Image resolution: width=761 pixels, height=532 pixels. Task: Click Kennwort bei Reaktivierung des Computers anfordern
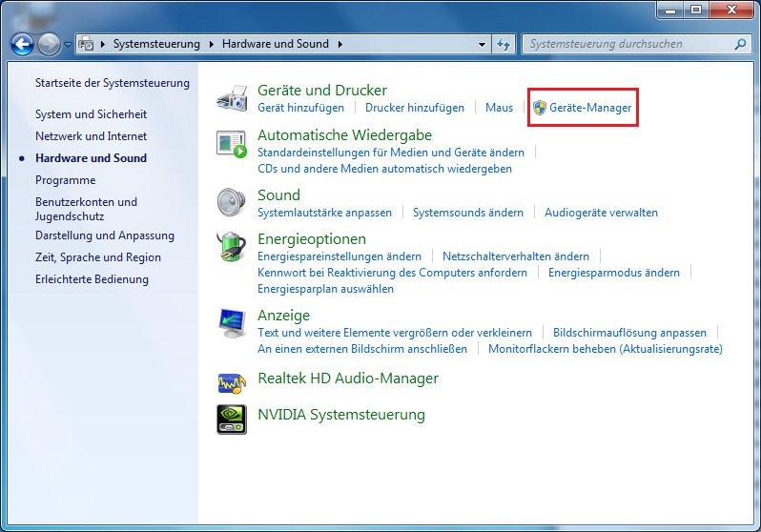[392, 273]
